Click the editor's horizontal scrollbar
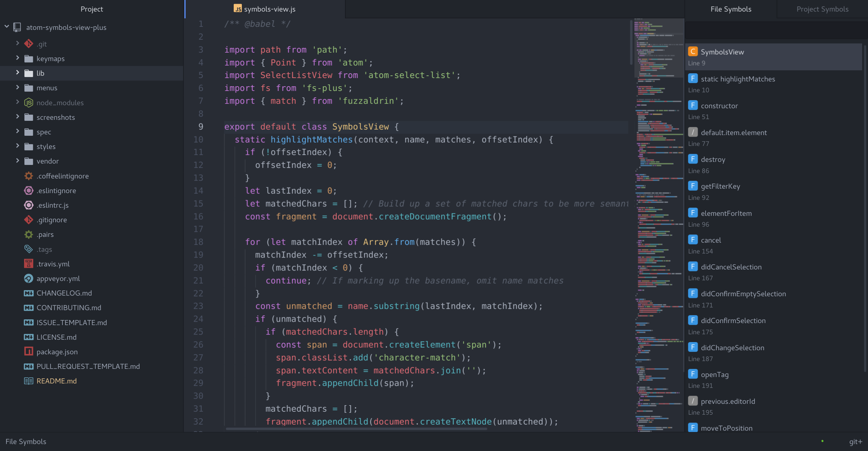Image resolution: width=868 pixels, height=451 pixels. click(356, 429)
